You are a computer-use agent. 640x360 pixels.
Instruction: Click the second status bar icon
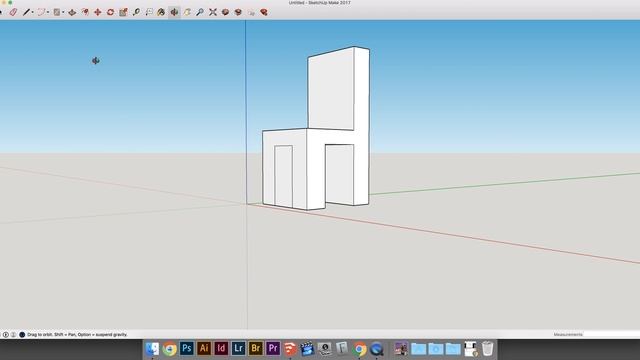13,334
